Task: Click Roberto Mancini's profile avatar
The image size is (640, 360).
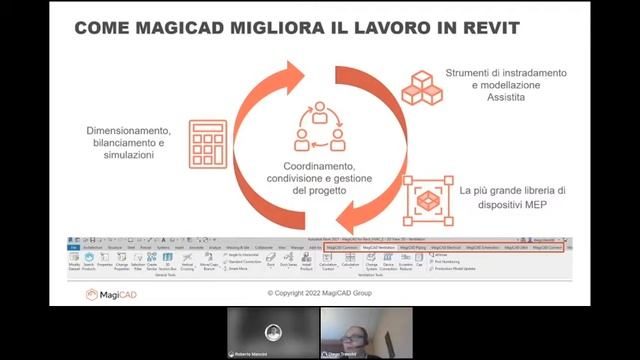Action: coord(273,333)
